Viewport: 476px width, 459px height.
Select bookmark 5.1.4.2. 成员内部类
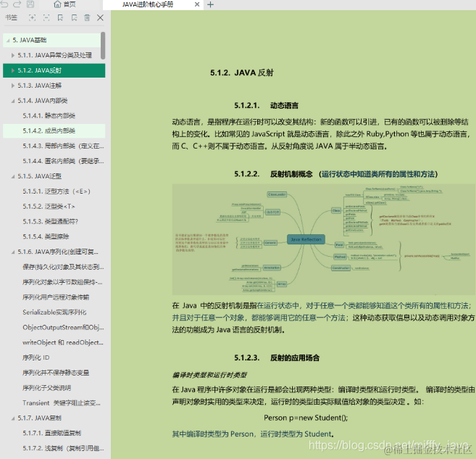point(49,131)
